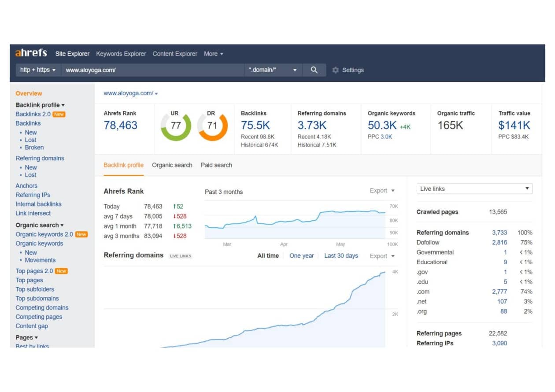
Task: Open Top subdomains in the sidebar
Action: (x=37, y=299)
